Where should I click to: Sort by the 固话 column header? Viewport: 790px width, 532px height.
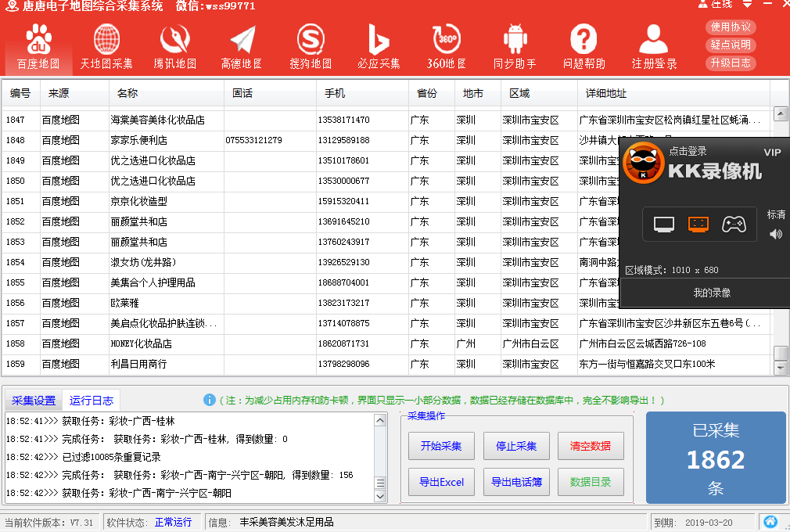click(x=270, y=93)
